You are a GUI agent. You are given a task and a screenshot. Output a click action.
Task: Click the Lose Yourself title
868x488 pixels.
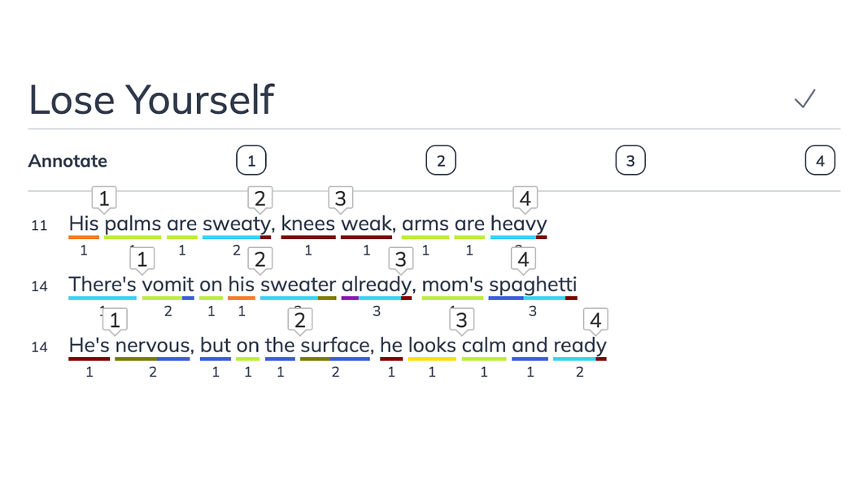[x=151, y=99]
